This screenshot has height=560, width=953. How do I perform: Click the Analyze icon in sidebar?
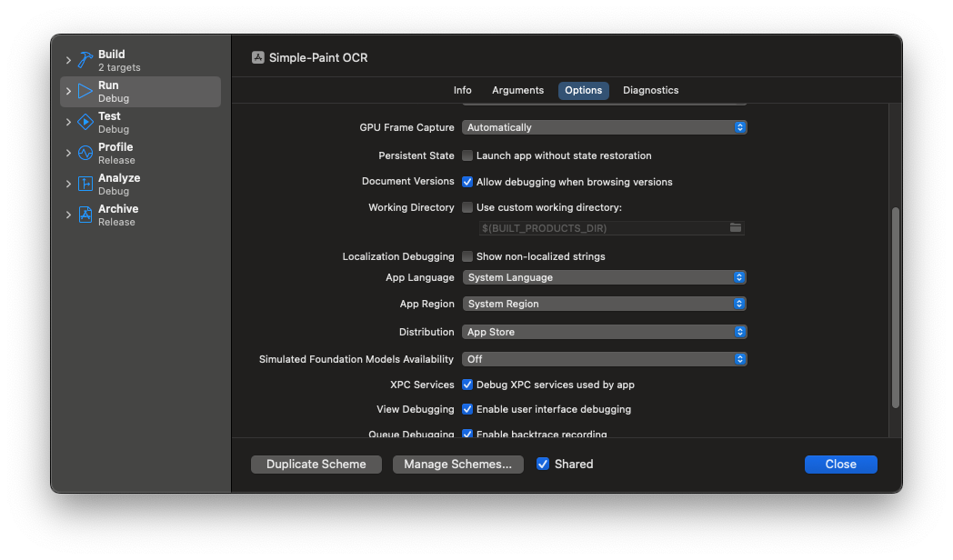pyautogui.click(x=85, y=185)
